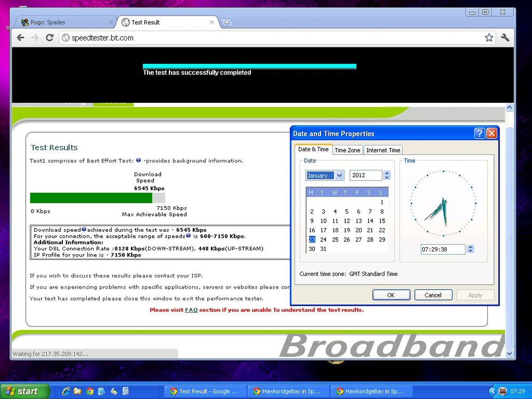Launch Chrome from the quick launch bar
The image size is (532, 399).
click(x=89, y=391)
